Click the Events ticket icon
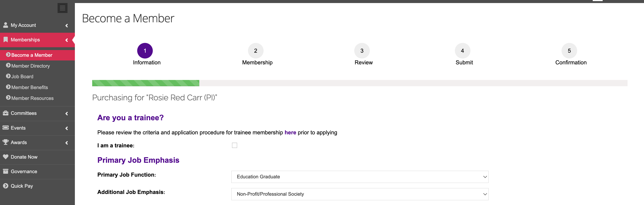The width and height of the screenshot is (644, 205). [x=5, y=128]
